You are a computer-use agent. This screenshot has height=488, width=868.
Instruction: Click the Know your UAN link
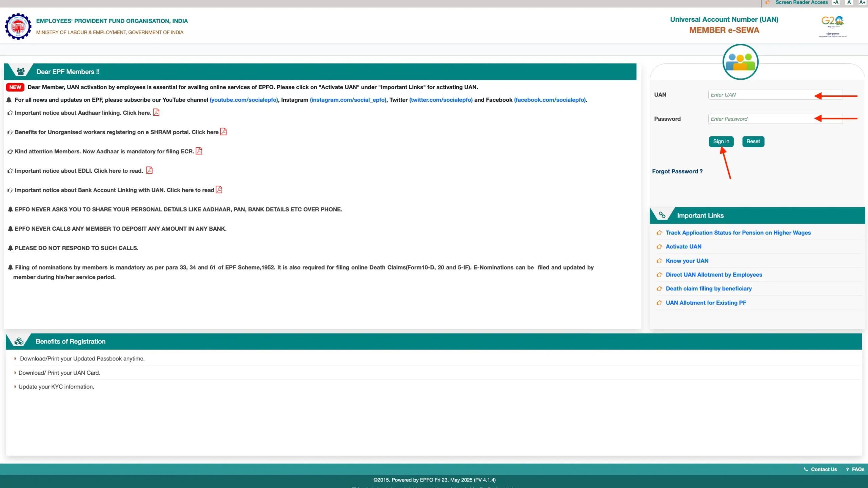click(x=687, y=261)
